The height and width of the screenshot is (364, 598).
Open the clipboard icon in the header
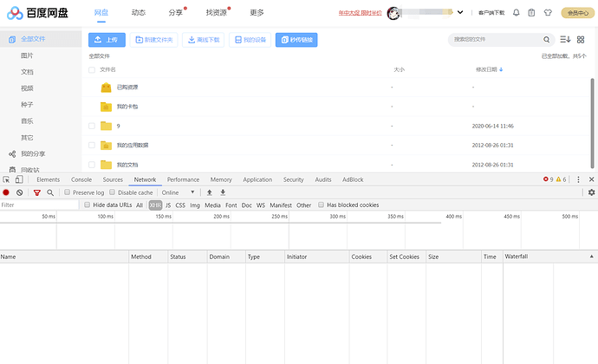[x=531, y=13]
